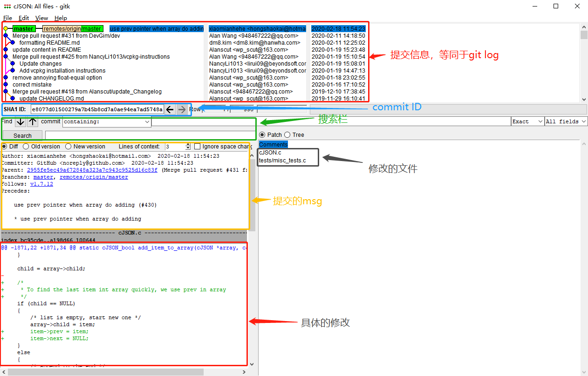This screenshot has height=376, width=588.
Task: Open the View menu
Action: click(x=41, y=18)
